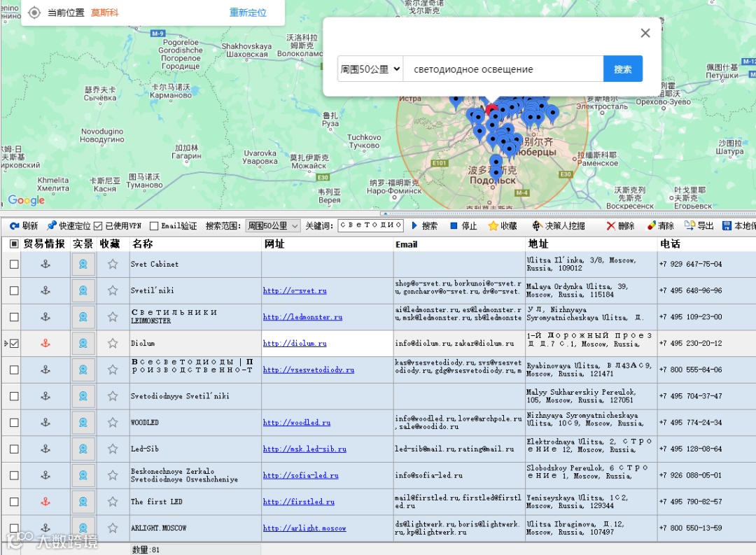Open street view icon for Diolum

[83, 344]
